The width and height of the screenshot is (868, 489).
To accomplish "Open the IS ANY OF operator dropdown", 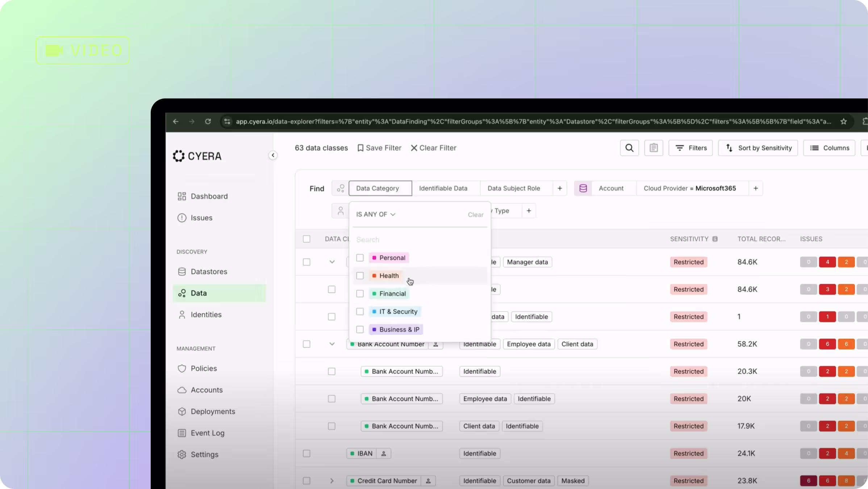I will point(376,214).
